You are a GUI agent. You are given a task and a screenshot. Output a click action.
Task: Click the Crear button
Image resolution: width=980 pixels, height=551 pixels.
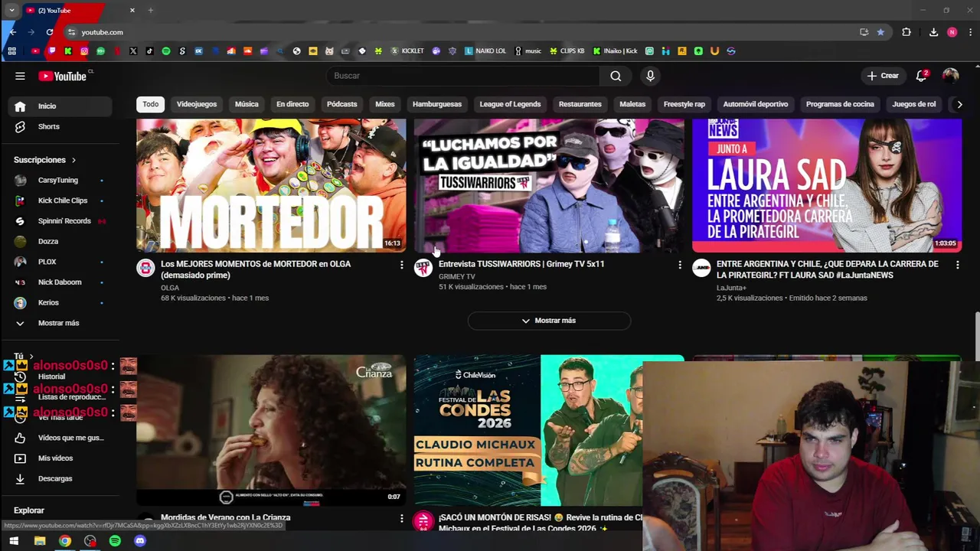882,76
